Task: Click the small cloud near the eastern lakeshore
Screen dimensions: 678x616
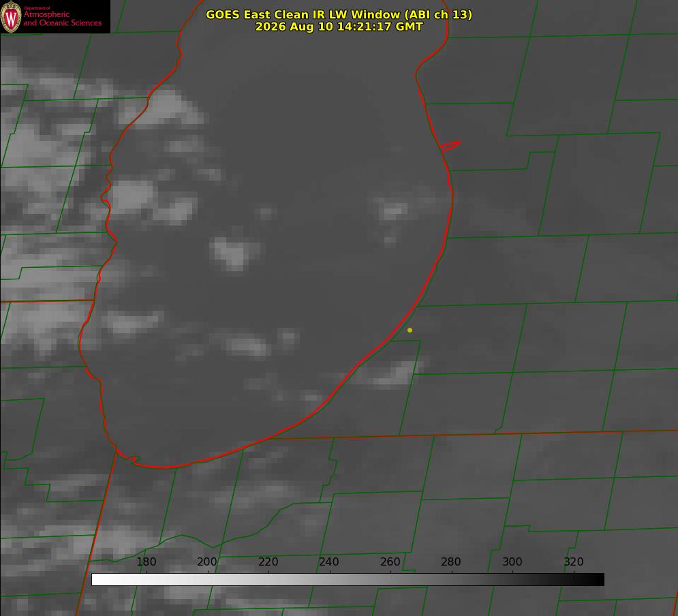Action: [393, 212]
